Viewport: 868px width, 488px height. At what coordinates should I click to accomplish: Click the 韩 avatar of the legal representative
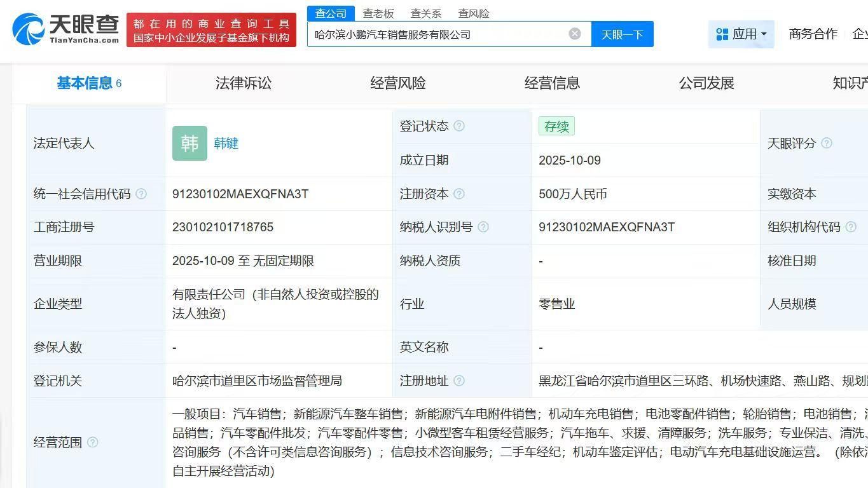click(189, 143)
